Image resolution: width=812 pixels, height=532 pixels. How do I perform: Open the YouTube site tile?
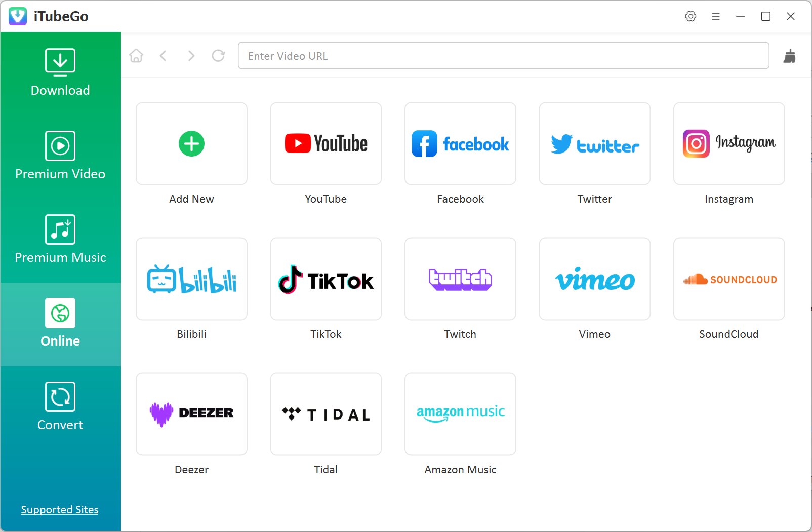pos(326,144)
